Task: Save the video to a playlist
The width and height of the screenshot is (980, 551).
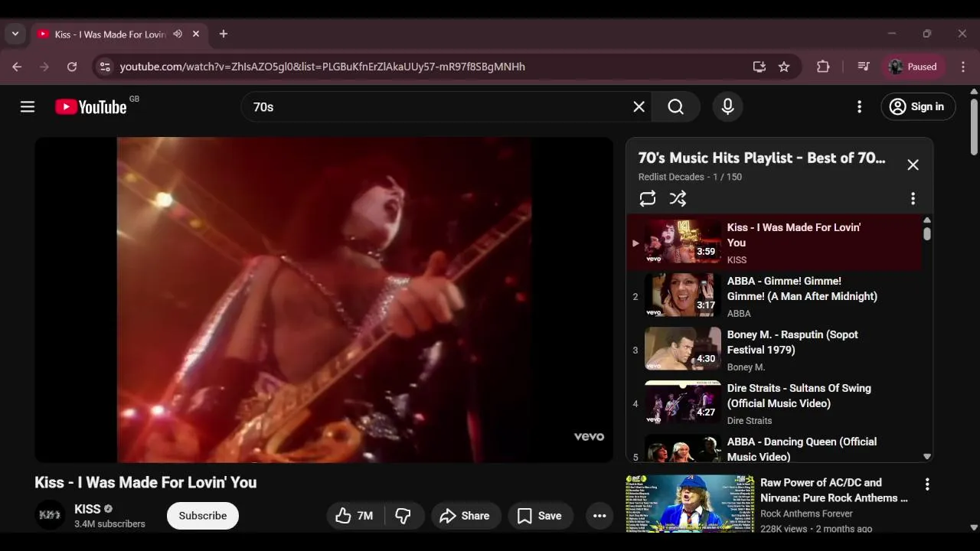Action: 541,516
